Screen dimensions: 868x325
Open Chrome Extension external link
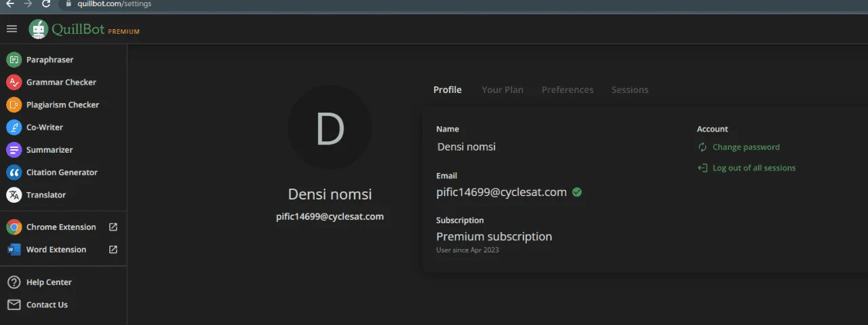(113, 227)
